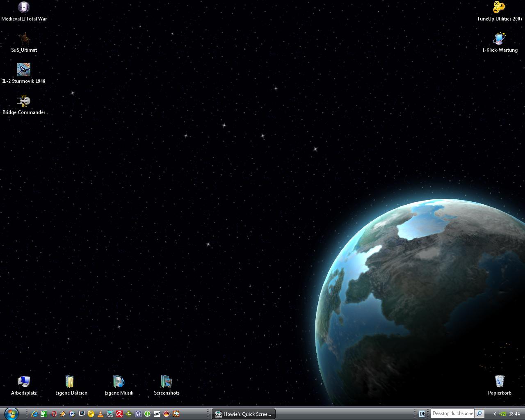The height and width of the screenshot is (420, 525).
Task: Open IL-2 Sturmovik 1946 desktop icon
Action: click(x=24, y=70)
